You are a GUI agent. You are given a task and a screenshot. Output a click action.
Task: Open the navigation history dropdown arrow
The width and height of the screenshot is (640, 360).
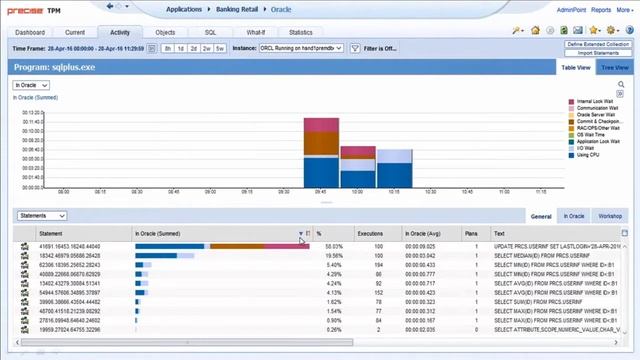click(x=127, y=6)
